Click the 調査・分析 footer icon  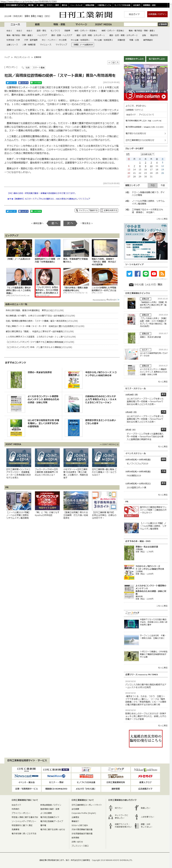(136, 826)
